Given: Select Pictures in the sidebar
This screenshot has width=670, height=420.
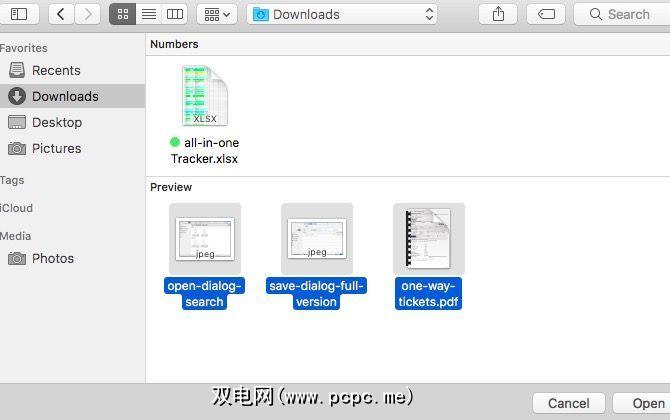Looking at the screenshot, I should (73, 148).
